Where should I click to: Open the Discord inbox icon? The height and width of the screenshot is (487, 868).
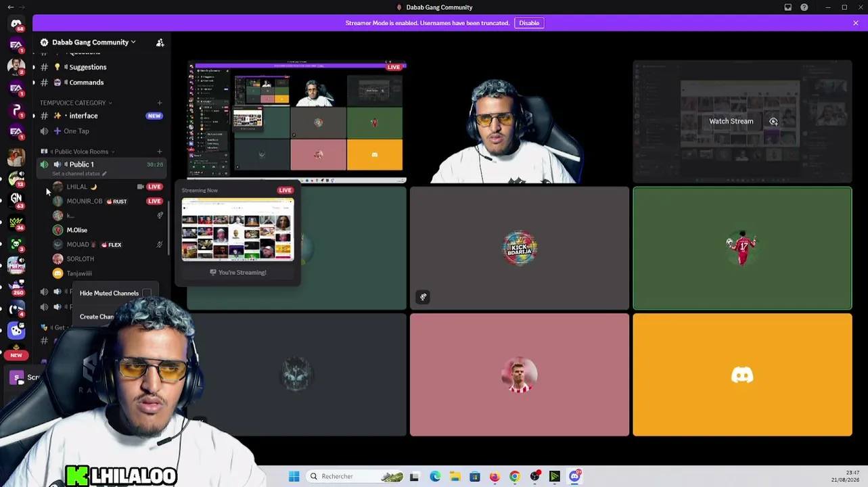click(x=788, y=7)
